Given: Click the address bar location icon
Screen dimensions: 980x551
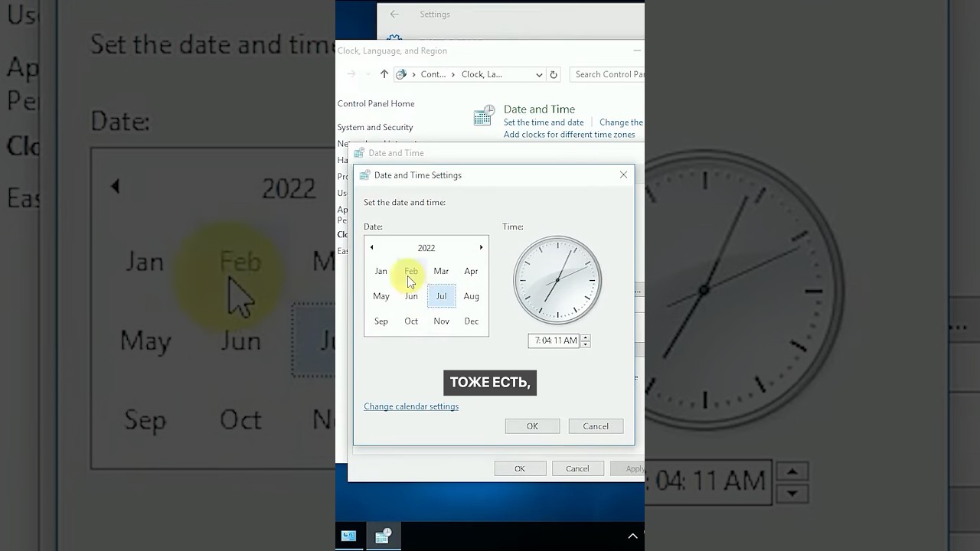Looking at the screenshot, I should (401, 74).
